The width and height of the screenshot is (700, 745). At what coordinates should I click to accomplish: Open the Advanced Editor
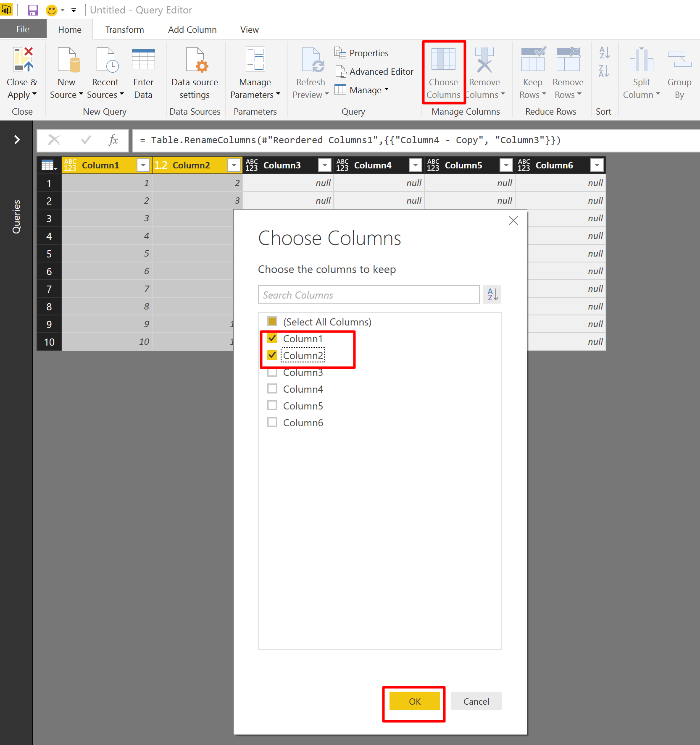click(375, 71)
